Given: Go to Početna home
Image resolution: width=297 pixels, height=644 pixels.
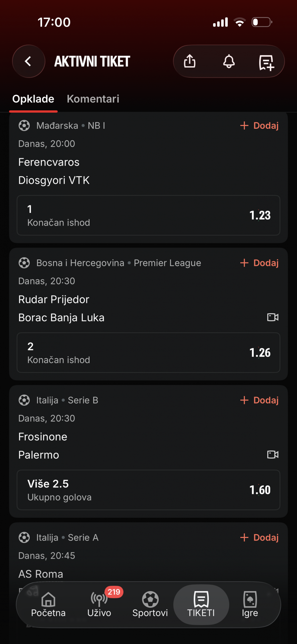Looking at the screenshot, I should coord(48,605).
